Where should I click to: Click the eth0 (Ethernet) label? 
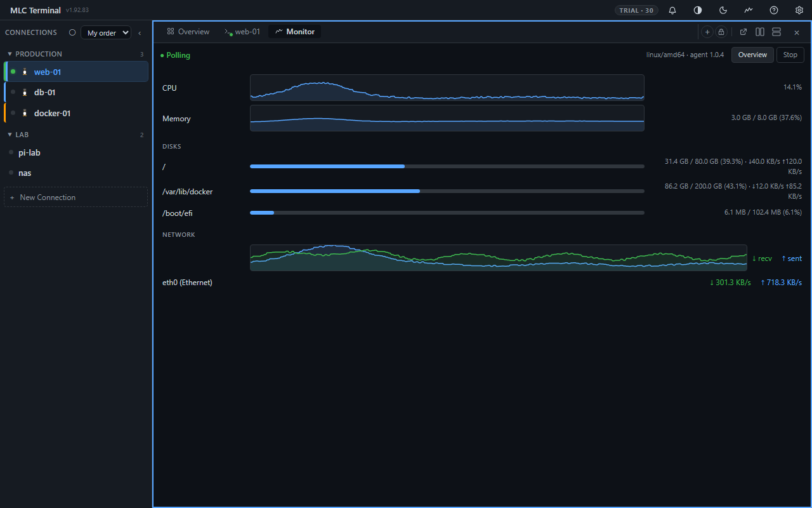[187, 283]
